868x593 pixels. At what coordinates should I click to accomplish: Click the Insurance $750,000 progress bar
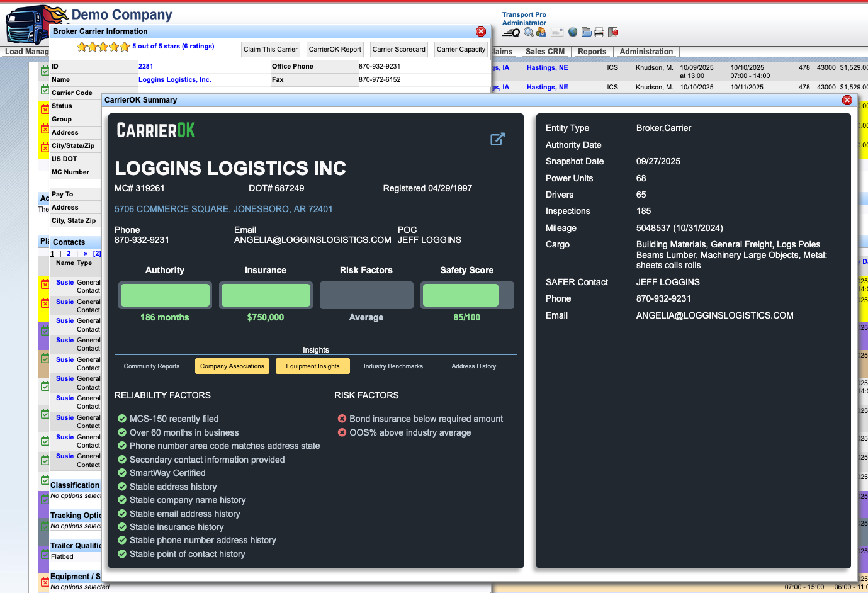pos(266,295)
